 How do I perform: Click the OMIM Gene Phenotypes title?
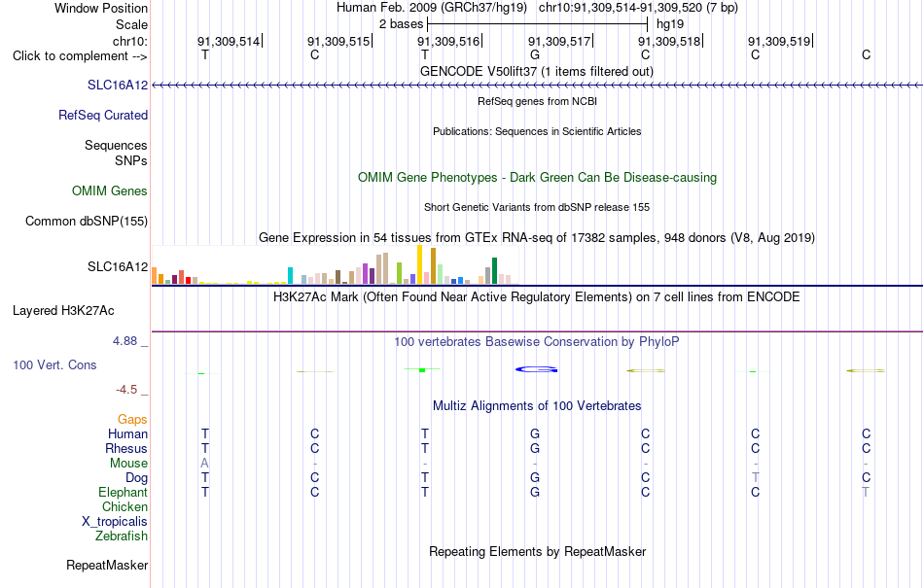537,177
